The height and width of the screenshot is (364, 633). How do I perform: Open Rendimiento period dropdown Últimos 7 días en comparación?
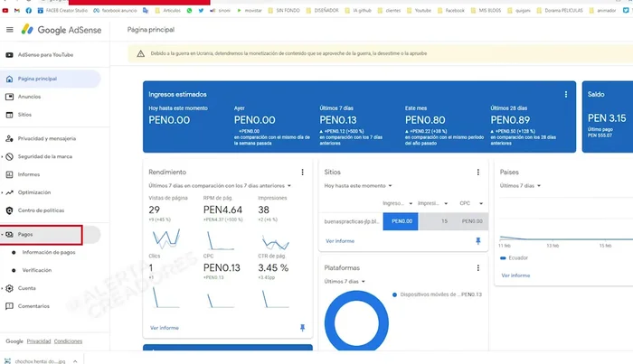[220, 186]
